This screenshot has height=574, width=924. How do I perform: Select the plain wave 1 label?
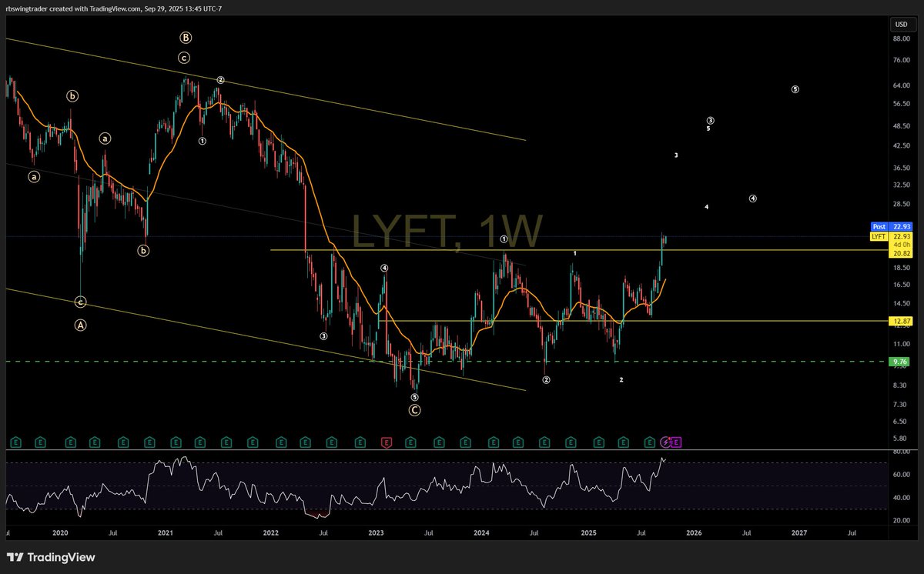tap(575, 253)
